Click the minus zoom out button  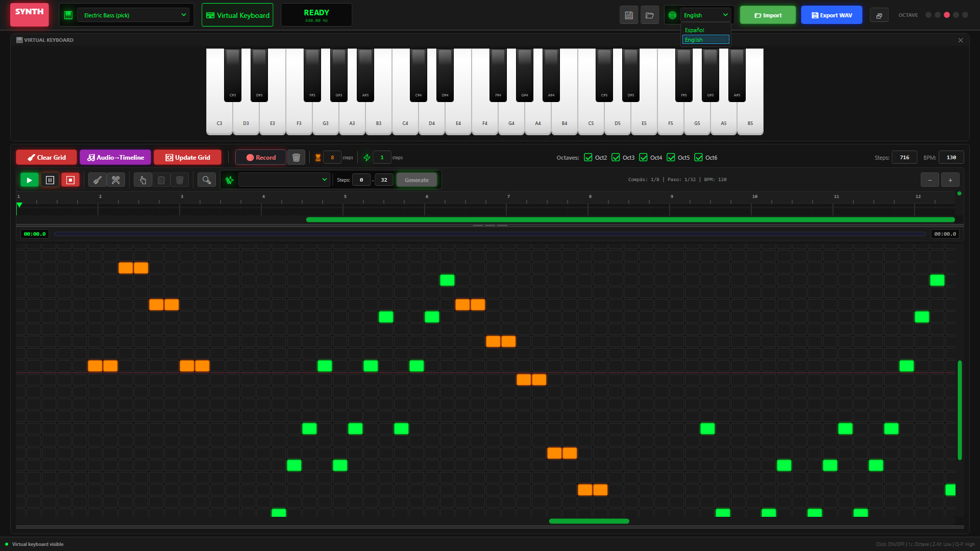point(930,180)
